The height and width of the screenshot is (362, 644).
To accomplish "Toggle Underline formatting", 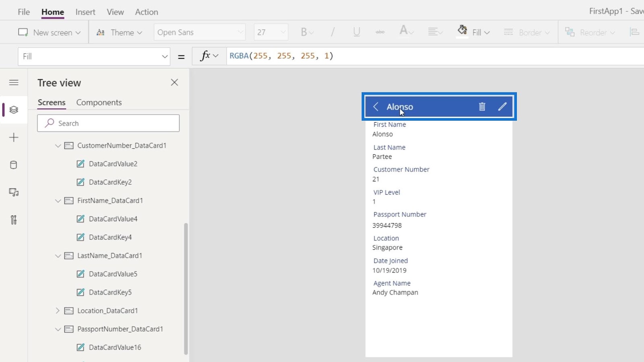I will point(356,32).
